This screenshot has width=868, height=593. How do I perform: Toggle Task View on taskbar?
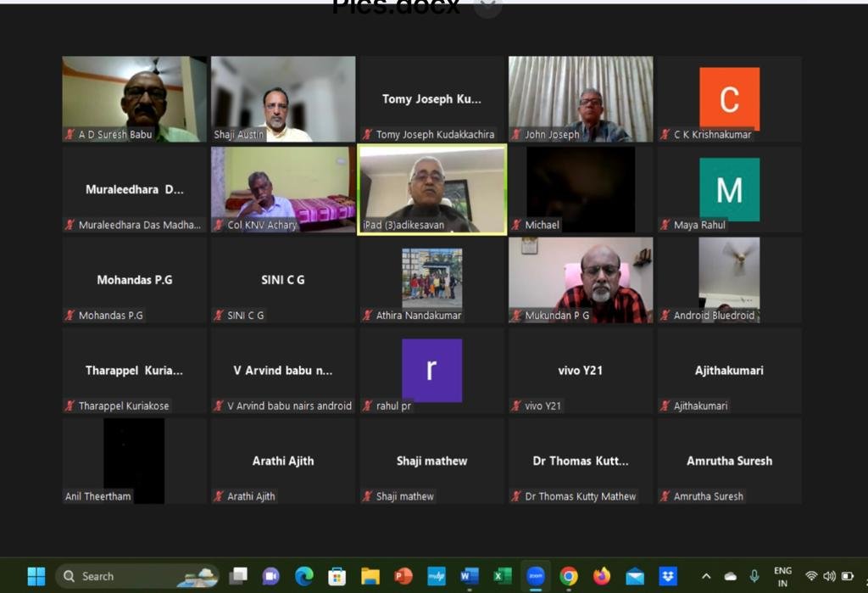(238, 576)
